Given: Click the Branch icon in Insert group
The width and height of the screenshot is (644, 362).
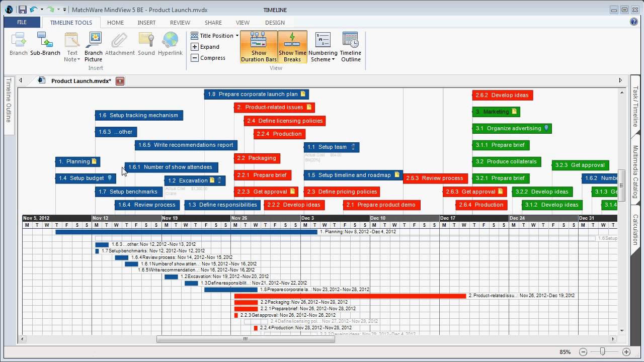Looking at the screenshot, I should pos(19,44).
